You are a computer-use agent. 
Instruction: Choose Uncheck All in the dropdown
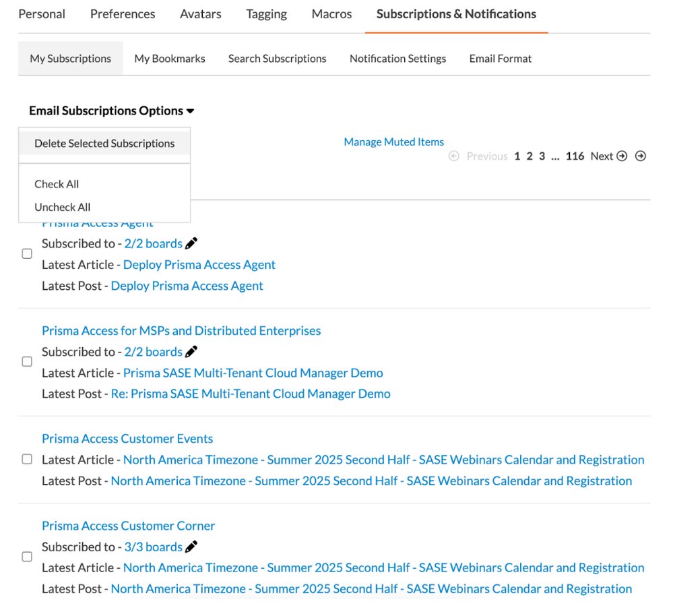pos(63,207)
